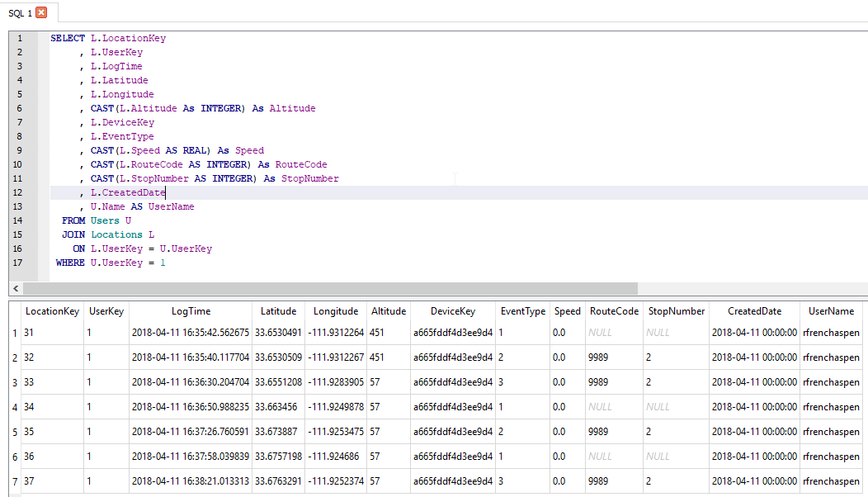Screen dimensions: 868x497
Task: Place cursor on L.CreatedDate in line 12
Action: 128,193
